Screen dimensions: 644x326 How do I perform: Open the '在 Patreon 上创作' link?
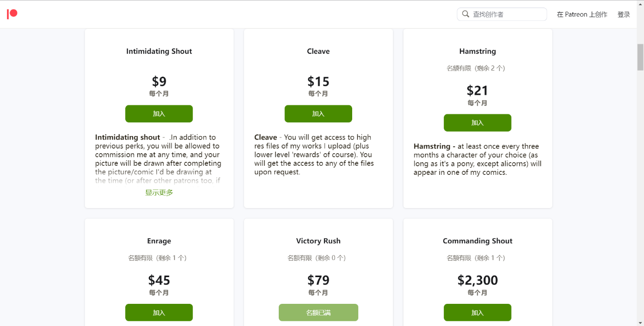click(x=582, y=15)
